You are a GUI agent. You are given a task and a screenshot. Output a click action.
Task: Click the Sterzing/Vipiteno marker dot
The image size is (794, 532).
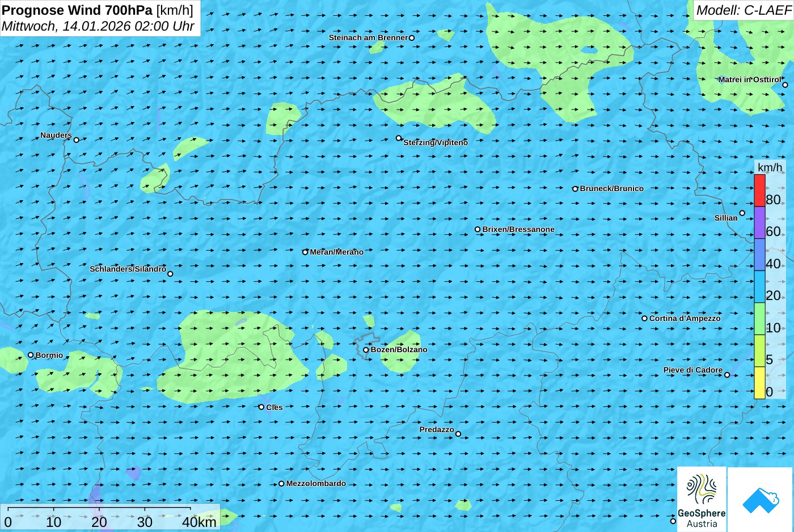(399, 138)
